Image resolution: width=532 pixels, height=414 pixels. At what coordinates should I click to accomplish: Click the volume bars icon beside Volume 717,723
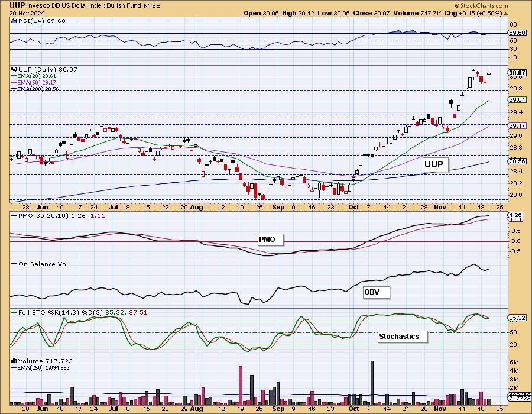[x=14, y=361]
